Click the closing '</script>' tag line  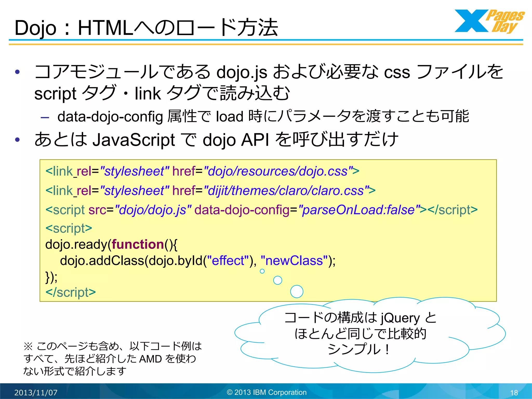71,292
